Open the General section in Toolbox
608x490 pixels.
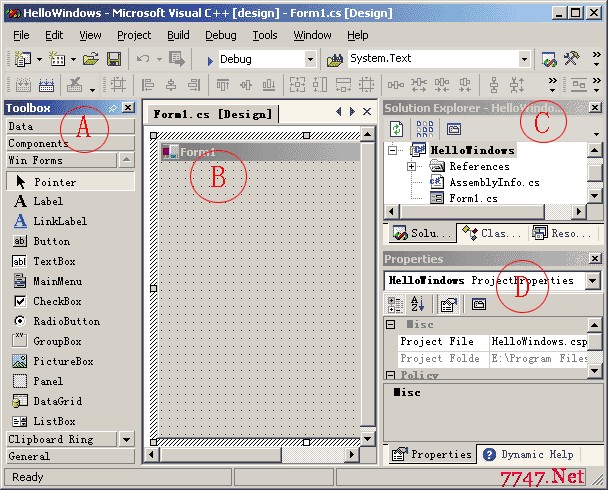click(x=71, y=456)
